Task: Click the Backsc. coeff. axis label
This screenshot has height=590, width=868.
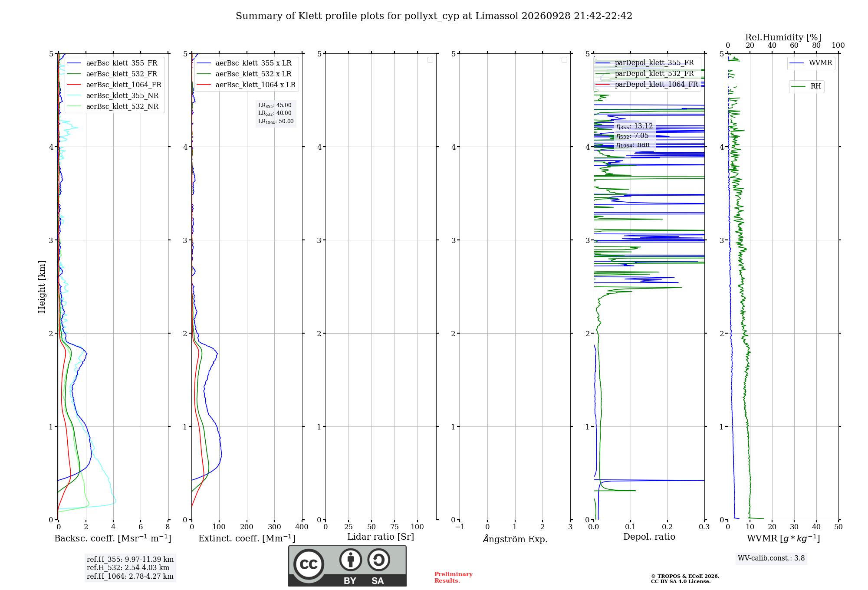Action: coord(113,538)
